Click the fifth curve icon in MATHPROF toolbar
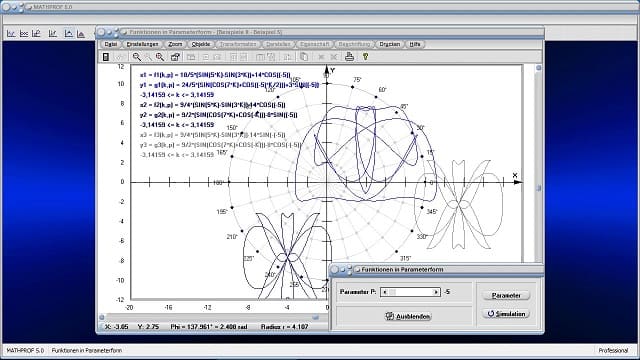 [69, 33]
